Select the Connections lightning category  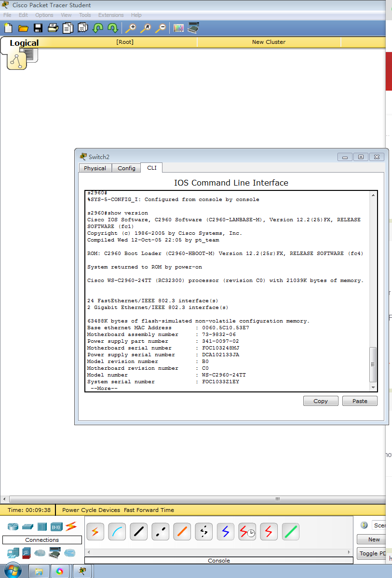click(71, 526)
